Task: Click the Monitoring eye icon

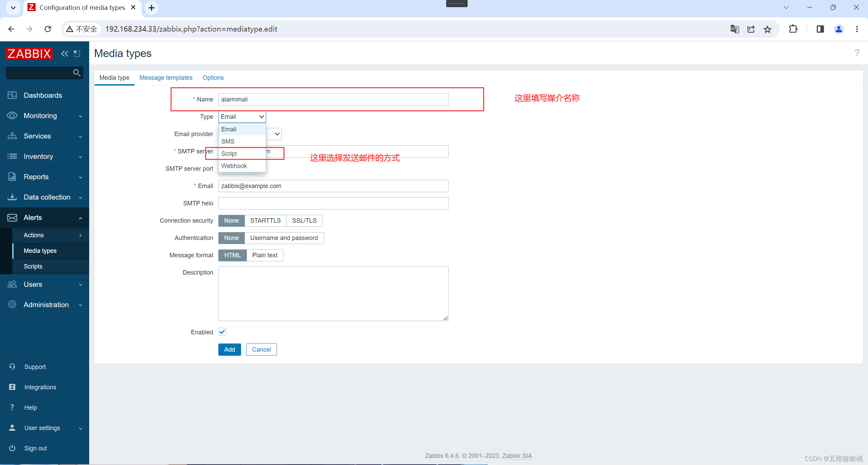Action: click(12, 116)
